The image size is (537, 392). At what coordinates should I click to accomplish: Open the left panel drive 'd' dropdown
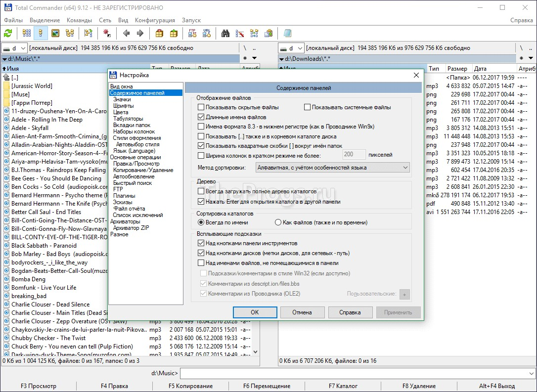14,48
